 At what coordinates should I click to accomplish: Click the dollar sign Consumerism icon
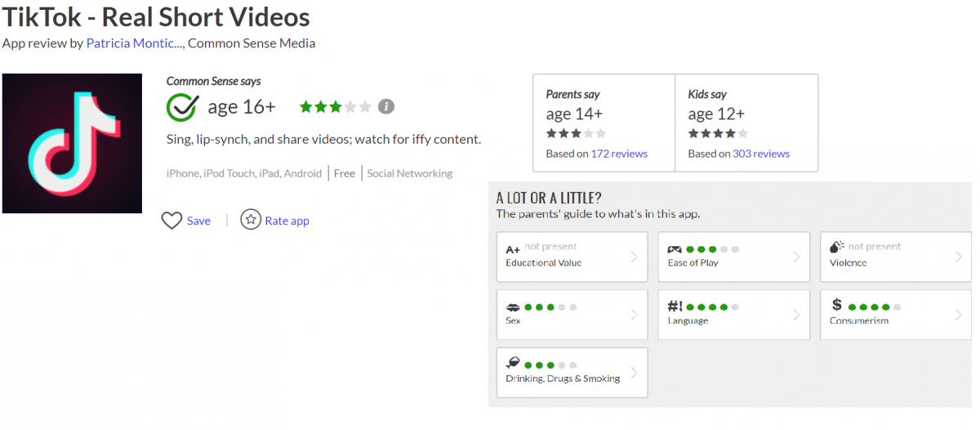point(836,306)
